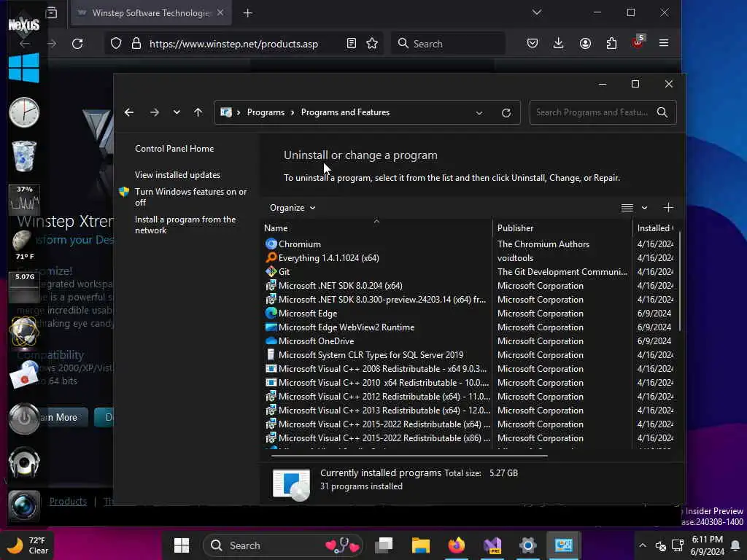Viewport: 747px width, 560px height.
Task: Click the Products link on Winstep page
Action: tap(68, 501)
